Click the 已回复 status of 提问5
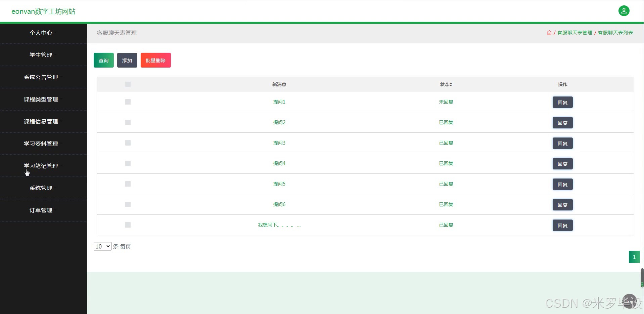 (x=446, y=184)
